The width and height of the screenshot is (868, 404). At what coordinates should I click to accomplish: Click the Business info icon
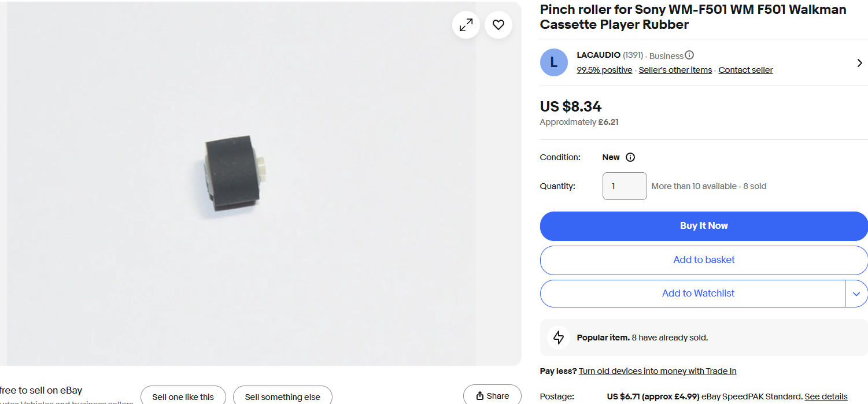[x=689, y=55]
